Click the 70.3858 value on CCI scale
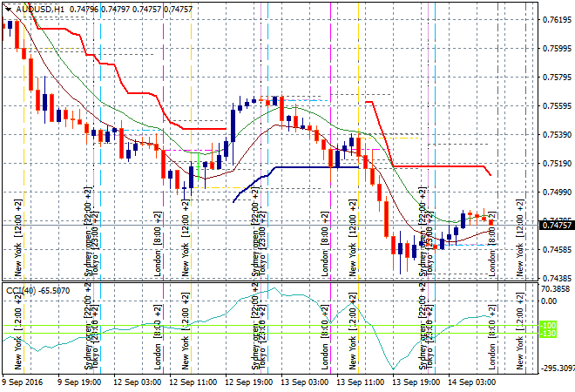The width and height of the screenshot is (575, 392). 556,289
